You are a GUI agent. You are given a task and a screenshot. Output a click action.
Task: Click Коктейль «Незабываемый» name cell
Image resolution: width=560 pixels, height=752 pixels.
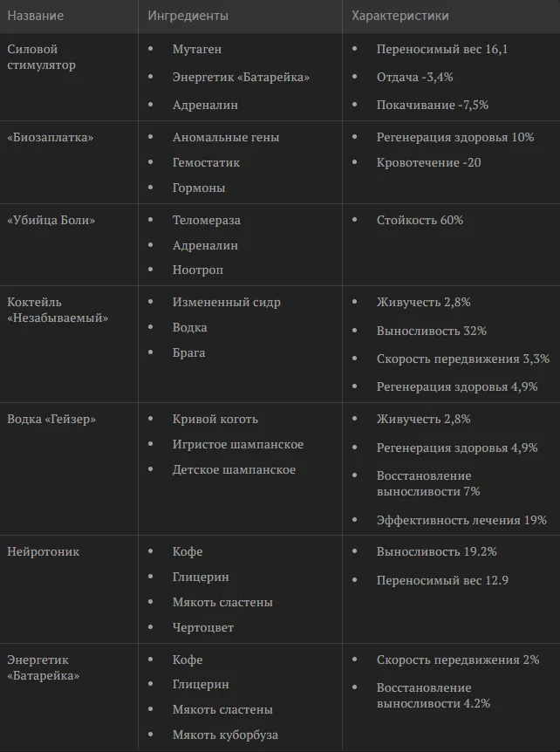58,310
